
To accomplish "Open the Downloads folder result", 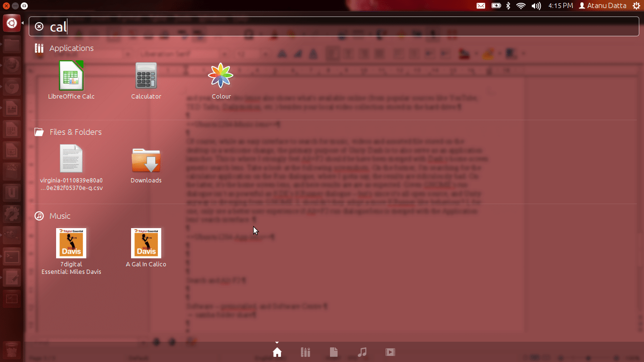I will pyautogui.click(x=146, y=165).
